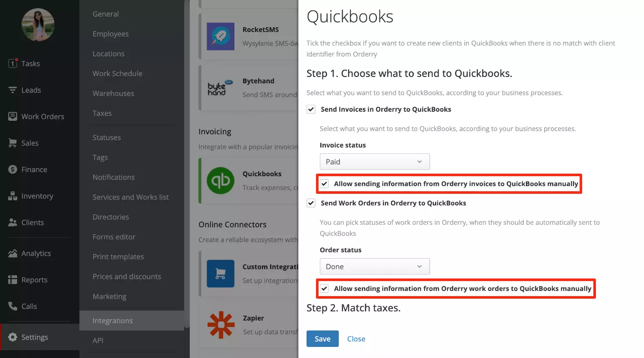The width and height of the screenshot is (644, 358).
Task: Select the Quickbooks card title
Action: click(262, 174)
